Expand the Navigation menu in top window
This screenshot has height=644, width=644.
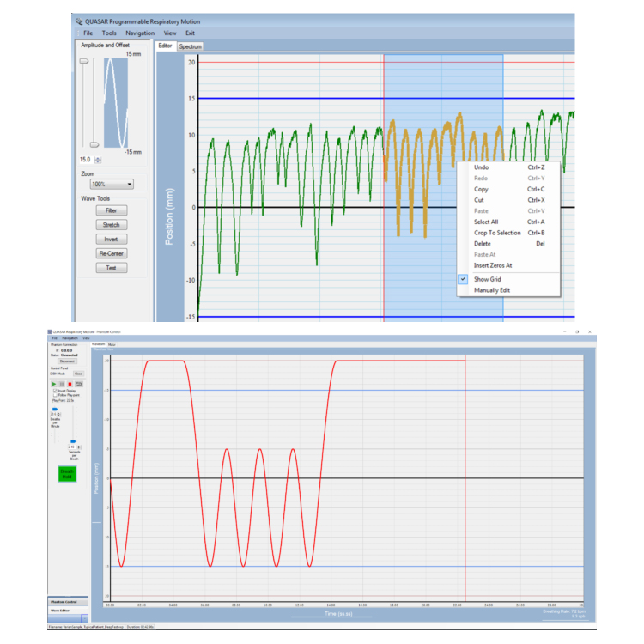(x=139, y=33)
